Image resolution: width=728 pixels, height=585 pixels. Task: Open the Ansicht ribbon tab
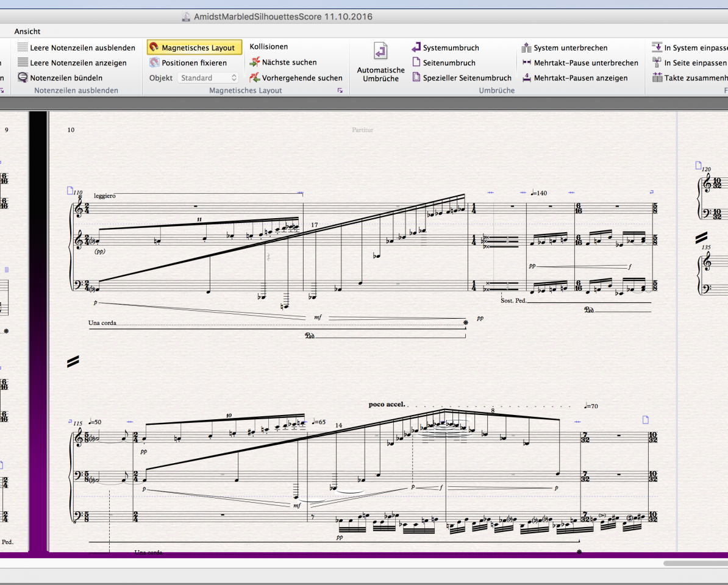(27, 31)
